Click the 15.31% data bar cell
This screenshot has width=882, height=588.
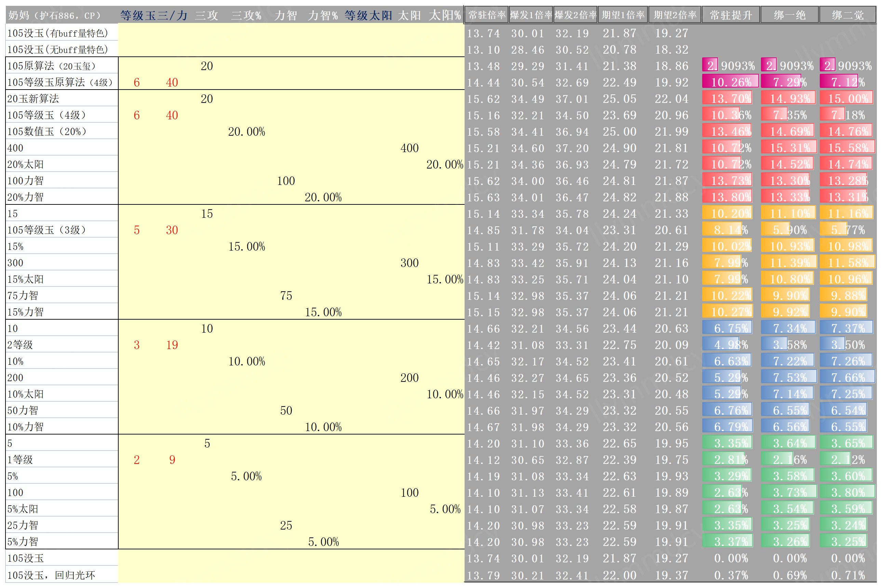(x=790, y=148)
